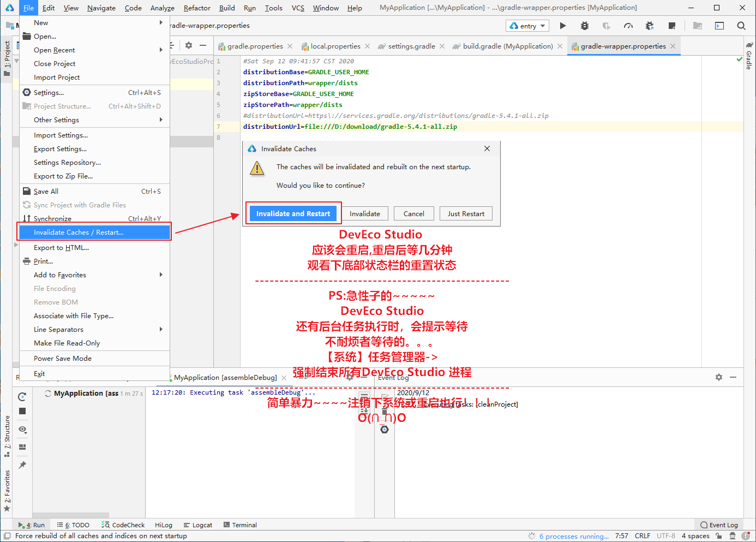Close the settings.gradle tab
Image resolution: width=756 pixels, height=542 pixels.
442,46
